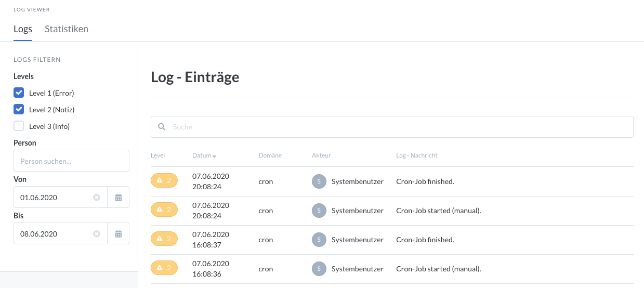Clear the Von date 01.06.2020
Viewport: 644px width, 288px height.
click(96, 198)
